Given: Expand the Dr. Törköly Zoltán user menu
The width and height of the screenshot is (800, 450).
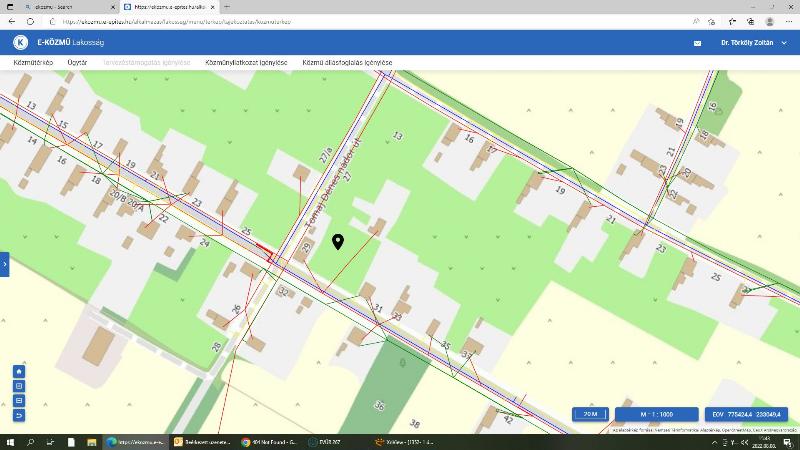Looking at the screenshot, I should 753,43.
